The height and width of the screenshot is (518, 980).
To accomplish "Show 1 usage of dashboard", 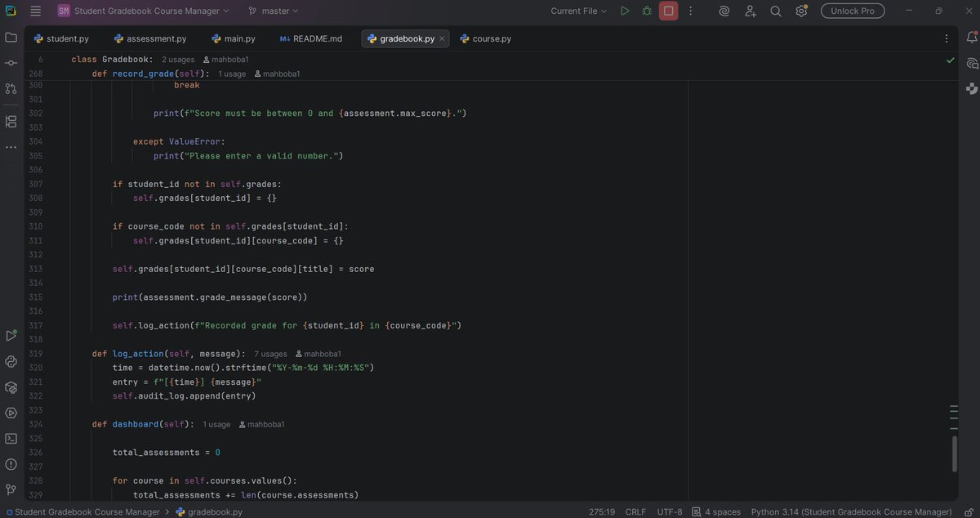I will [x=216, y=424].
